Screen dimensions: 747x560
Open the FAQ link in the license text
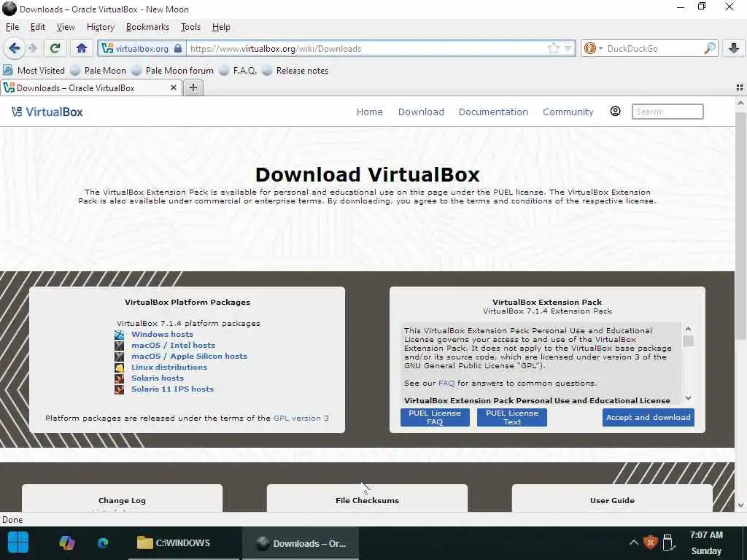(446, 384)
